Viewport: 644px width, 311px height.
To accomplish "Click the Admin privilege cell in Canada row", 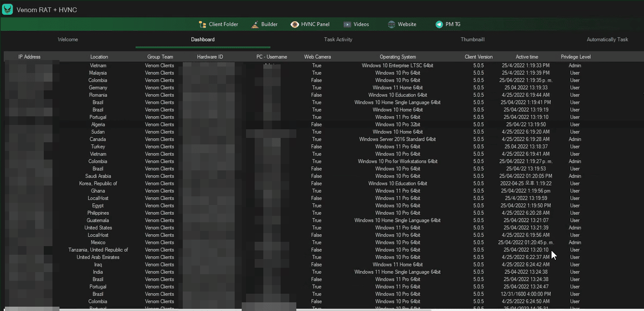I will tap(575, 139).
